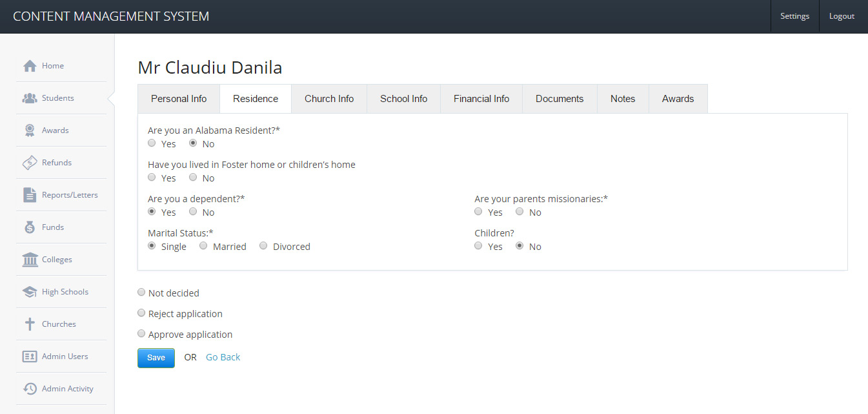
Task: Mark parents as missionaries: Yes
Action: tap(478, 212)
